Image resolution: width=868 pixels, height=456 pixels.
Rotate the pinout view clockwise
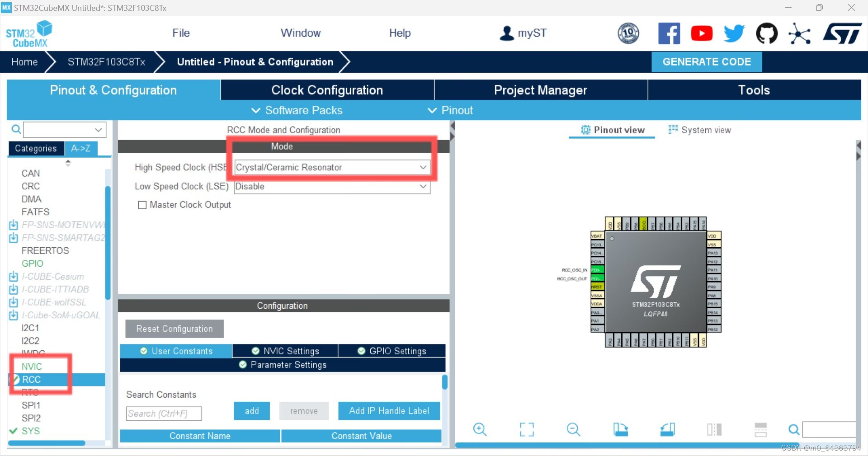click(620, 430)
